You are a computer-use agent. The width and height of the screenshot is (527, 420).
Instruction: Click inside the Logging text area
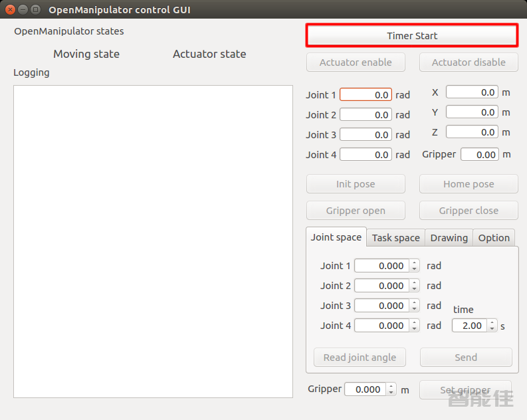coord(153,241)
